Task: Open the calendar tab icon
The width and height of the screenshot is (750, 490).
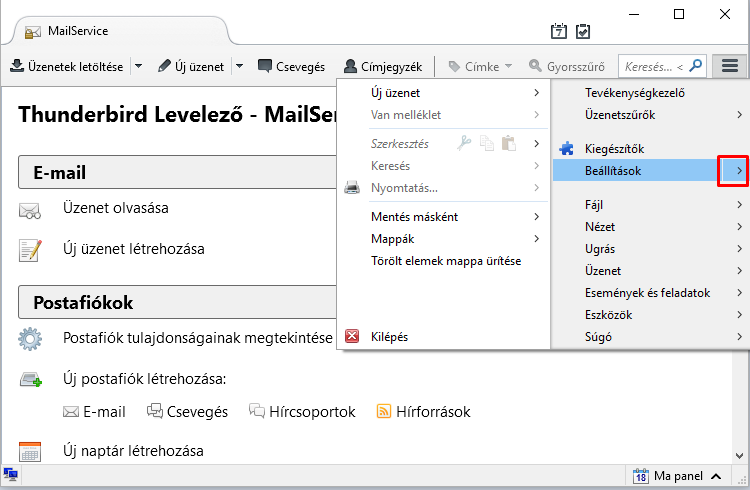Action: [559, 31]
